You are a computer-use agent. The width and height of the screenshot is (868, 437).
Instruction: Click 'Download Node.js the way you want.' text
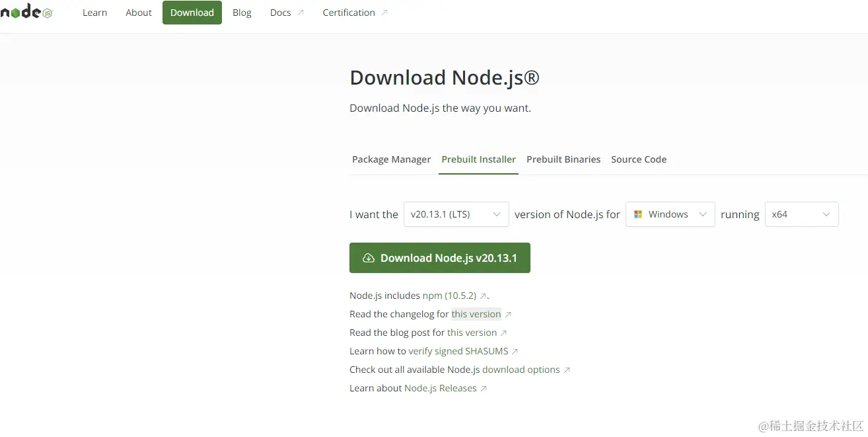coord(440,108)
